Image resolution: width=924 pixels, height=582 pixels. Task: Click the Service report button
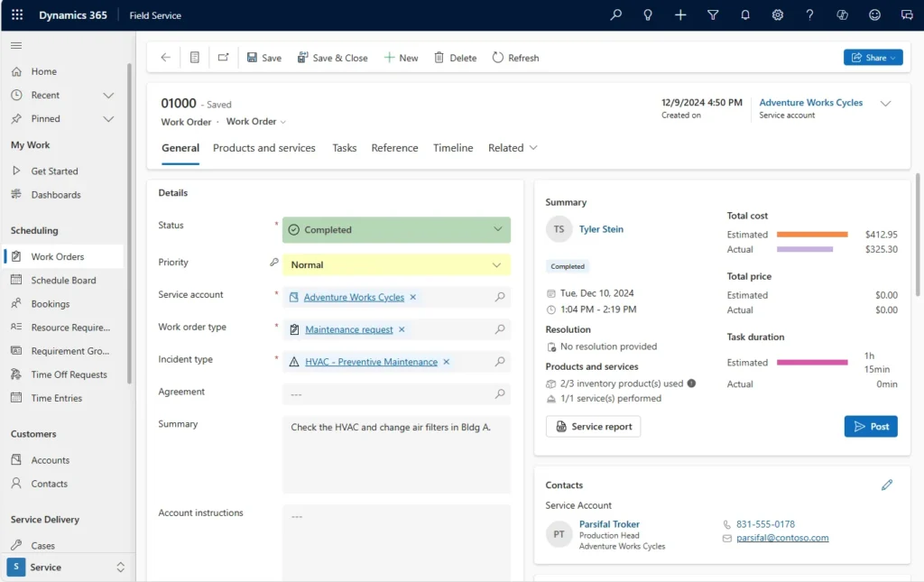593,427
